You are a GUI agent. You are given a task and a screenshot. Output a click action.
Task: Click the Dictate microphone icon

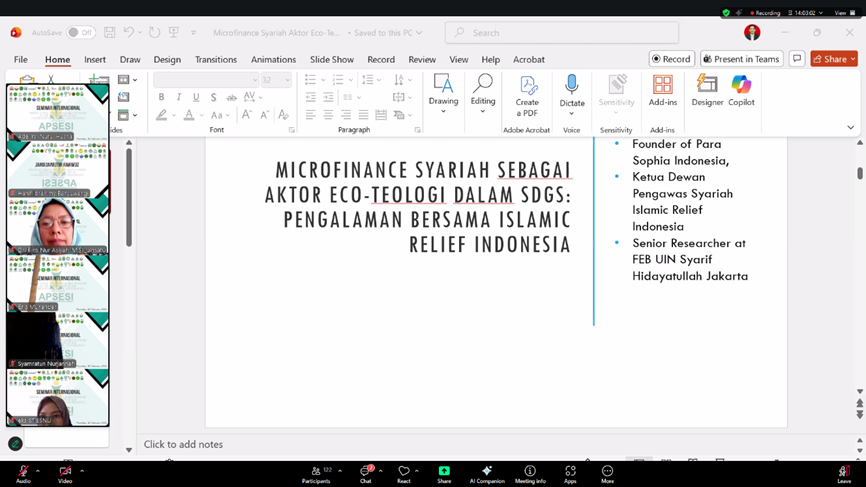point(572,85)
